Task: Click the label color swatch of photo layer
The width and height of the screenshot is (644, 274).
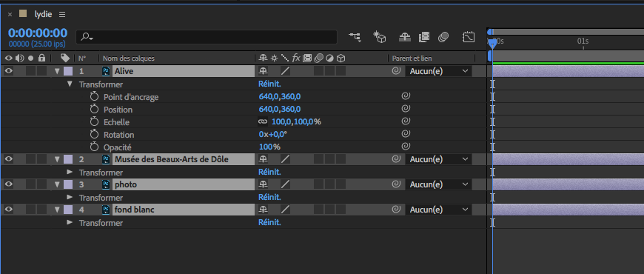Action: (68, 184)
